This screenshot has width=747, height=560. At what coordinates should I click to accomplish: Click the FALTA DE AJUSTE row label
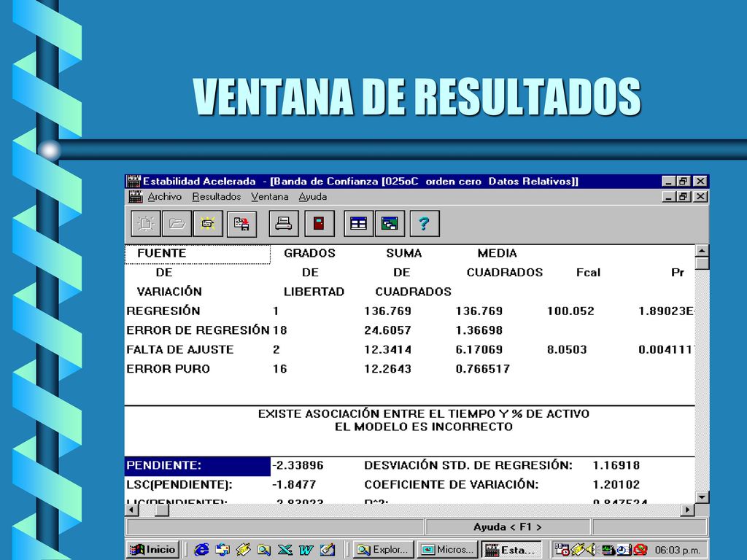tap(179, 349)
